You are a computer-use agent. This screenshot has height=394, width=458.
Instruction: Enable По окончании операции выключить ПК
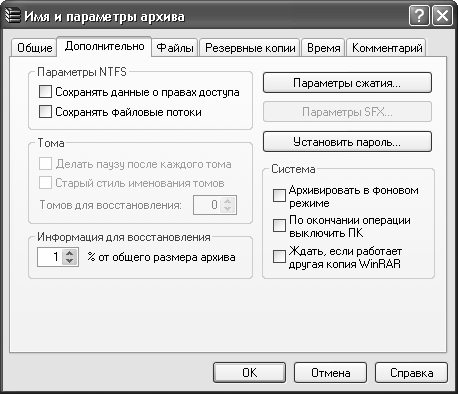[279, 226]
